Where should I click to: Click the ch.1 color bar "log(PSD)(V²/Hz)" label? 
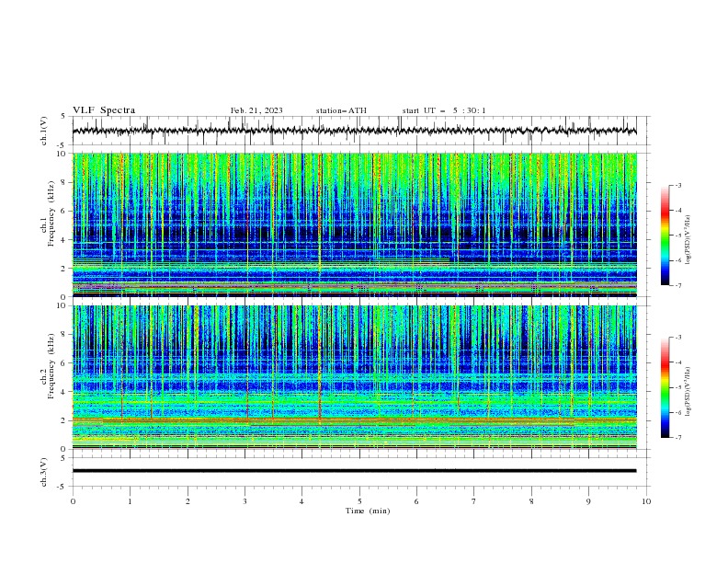click(x=688, y=240)
